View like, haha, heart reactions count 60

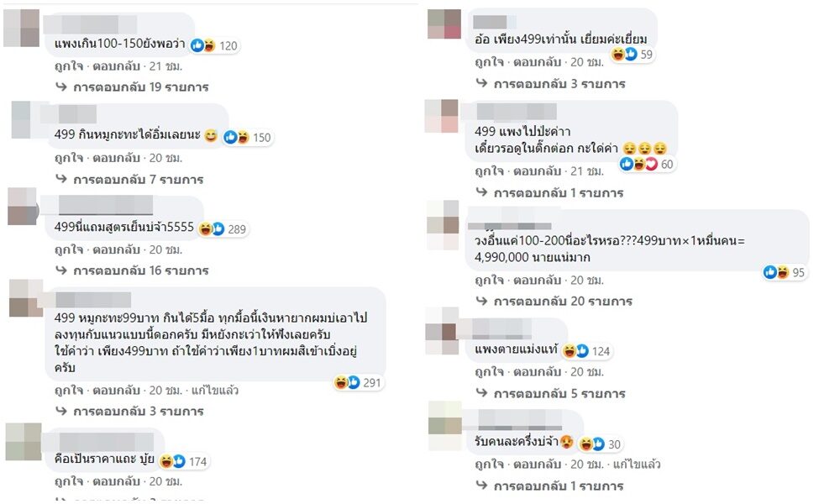click(647, 165)
